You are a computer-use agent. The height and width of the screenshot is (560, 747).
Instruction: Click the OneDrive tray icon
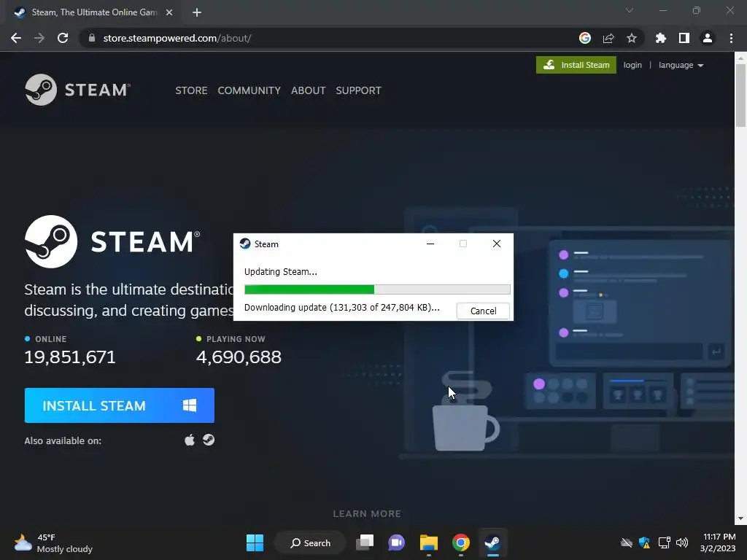(x=626, y=542)
